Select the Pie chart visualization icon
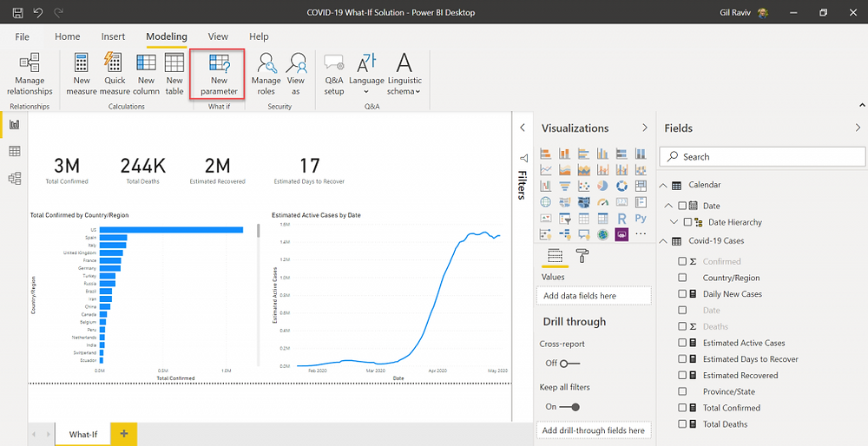Screen dimensions: 868x446 coord(602,186)
